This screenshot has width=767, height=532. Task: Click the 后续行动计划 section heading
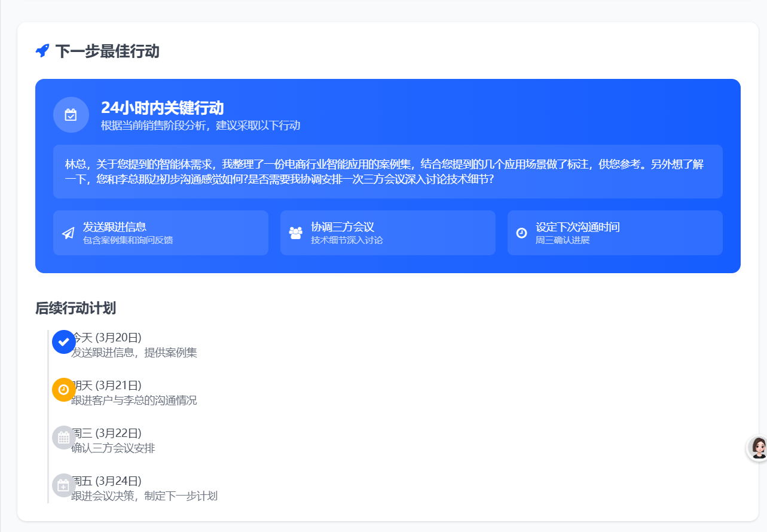click(x=75, y=308)
